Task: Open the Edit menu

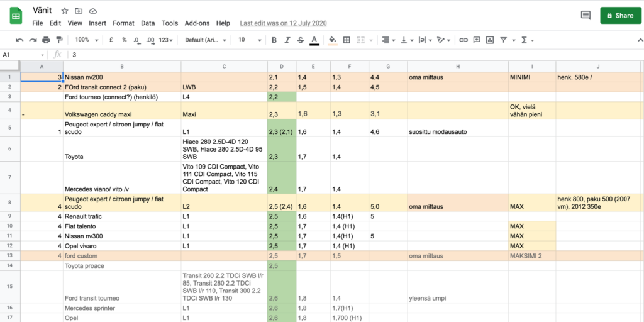Action: 55,23
